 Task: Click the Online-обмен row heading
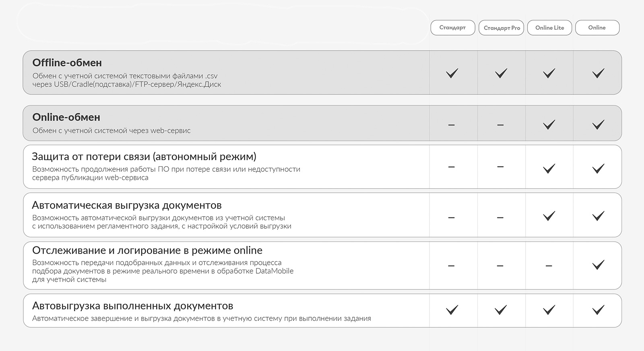[66, 117]
